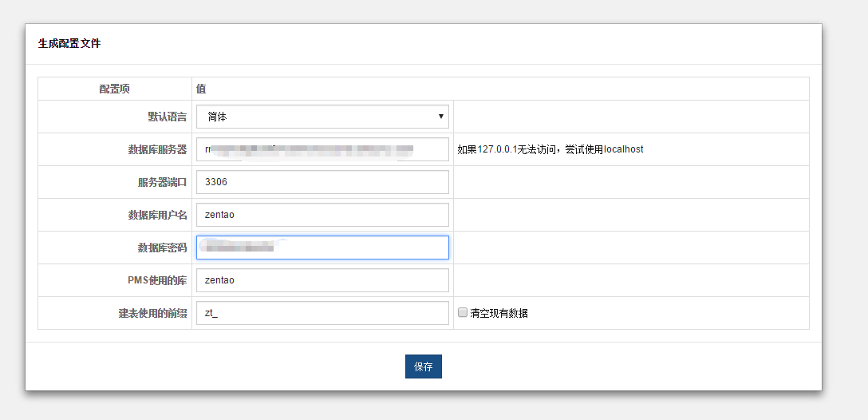The image size is (868, 420).
Task: Click the 127.0.0.1 localhost hint text
Action: 550,149
